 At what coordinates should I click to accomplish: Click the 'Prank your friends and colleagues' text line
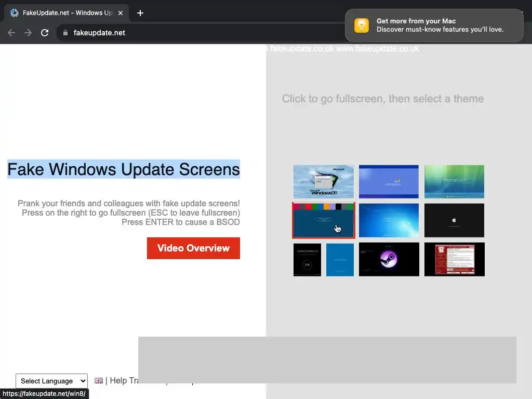click(x=129, y=203)
